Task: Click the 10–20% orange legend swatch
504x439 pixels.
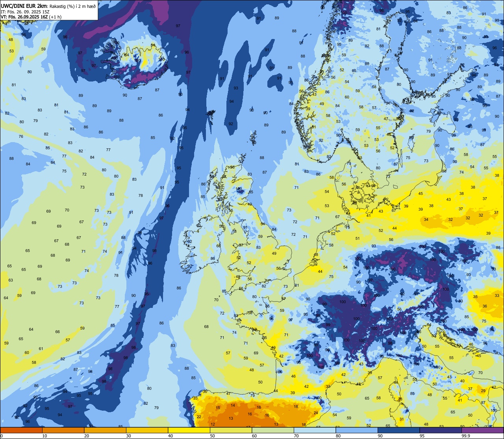Action: tap(63, 430)
